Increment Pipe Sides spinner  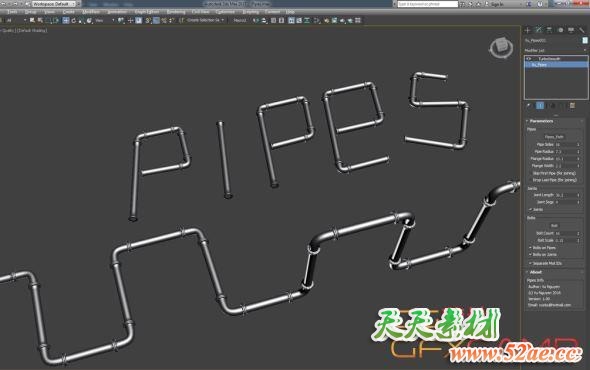578,143
